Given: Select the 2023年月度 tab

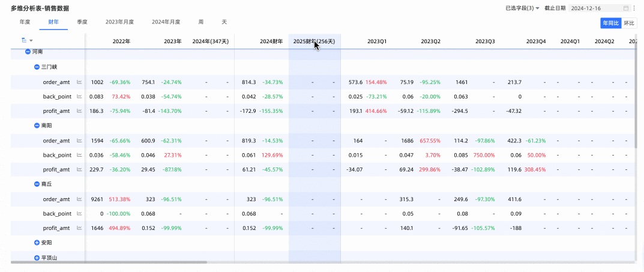Looking at the screenshot, I should tap(119, 22).
